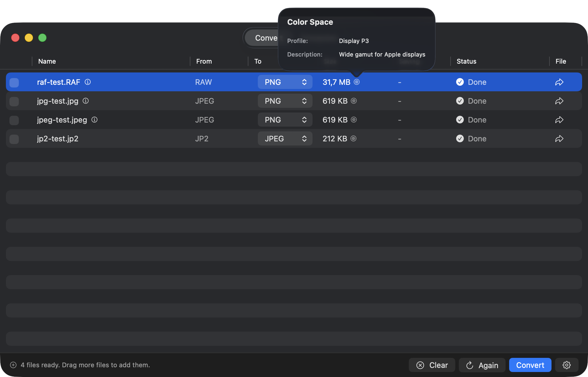Click color space icon next to 212 KB

353,138
